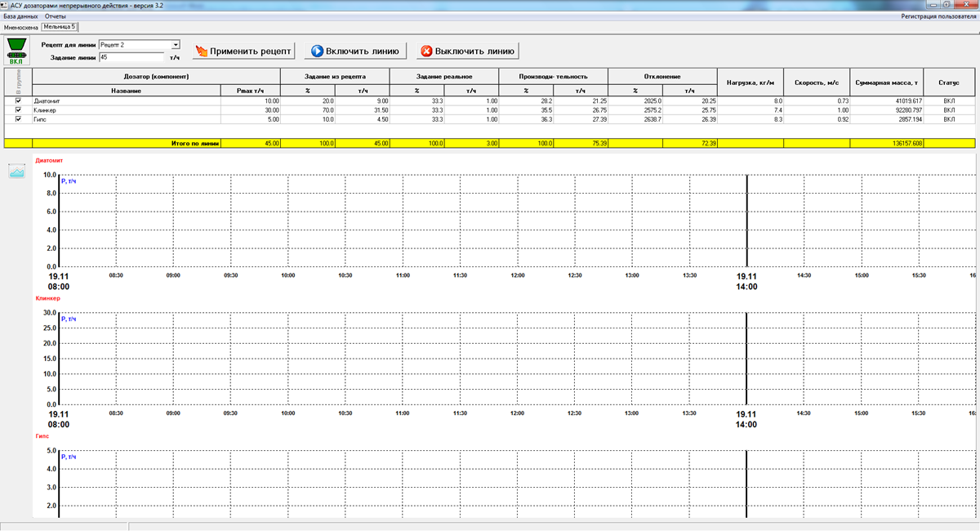Toggle the Клинкер group checkbox
The height and width of the screenshot is (531, 980).
pyautogui.click(x=18, y=109)
